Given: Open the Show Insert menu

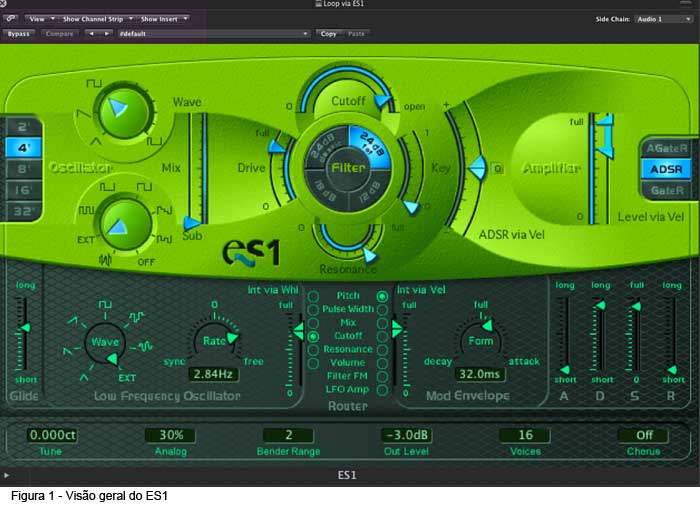Looking at the screenshot, I should [163, 18].
